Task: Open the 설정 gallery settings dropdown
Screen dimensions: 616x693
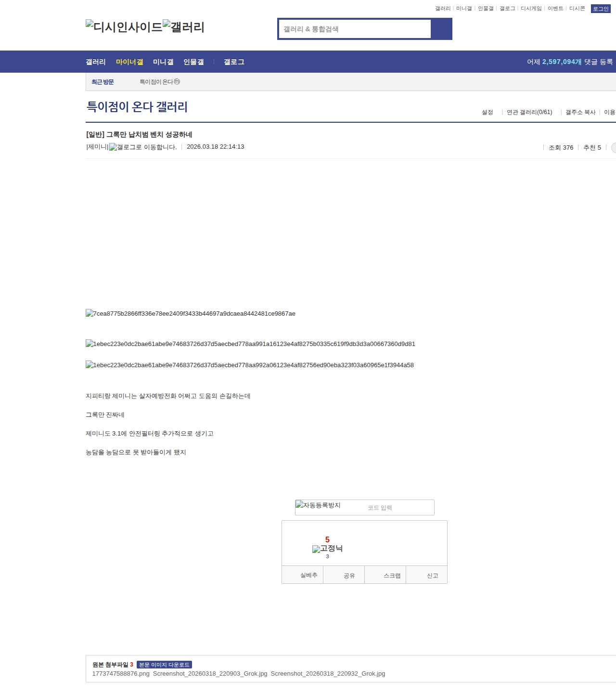Action: pos(487,112)
